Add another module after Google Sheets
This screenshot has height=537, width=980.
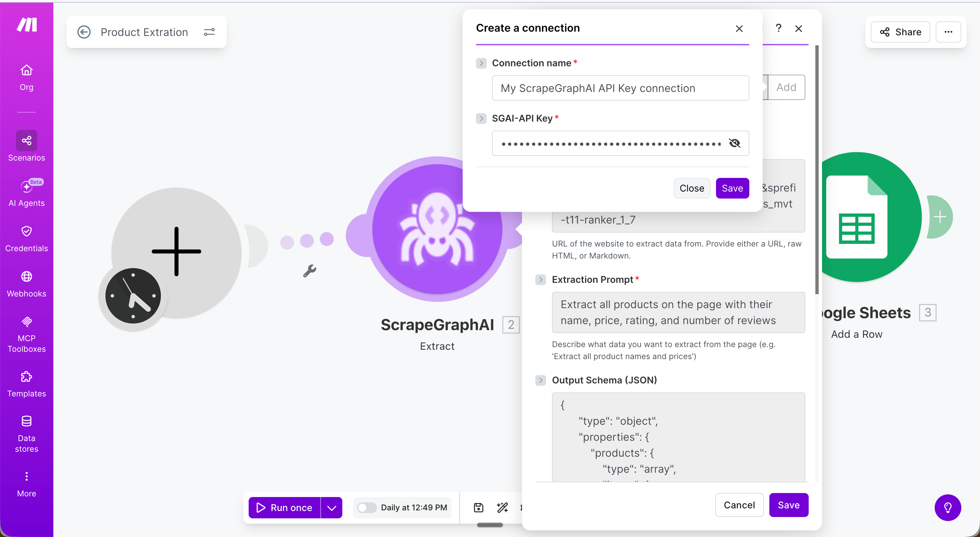[940, 217]
